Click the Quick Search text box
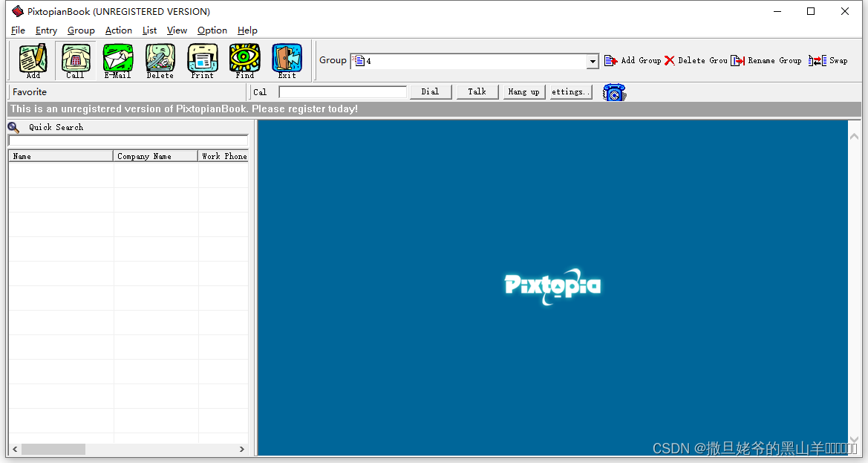The width and height of the screenshot is (868, 463). tap(128, 140)
